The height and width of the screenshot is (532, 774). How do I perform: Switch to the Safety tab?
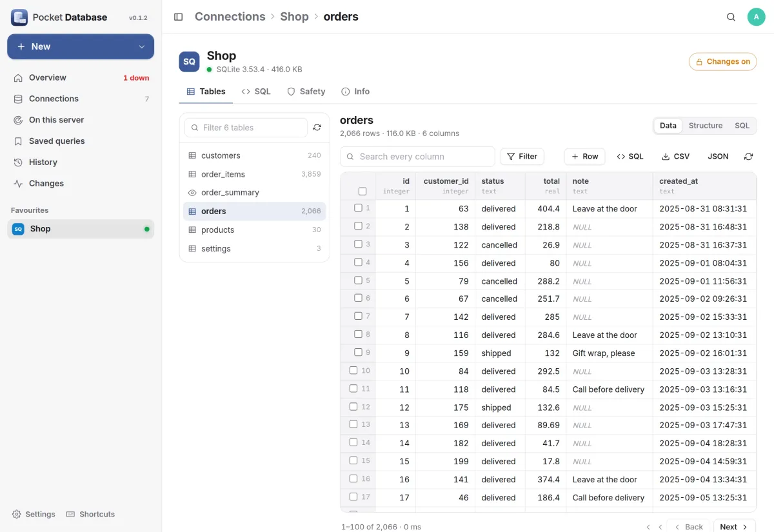306,92
